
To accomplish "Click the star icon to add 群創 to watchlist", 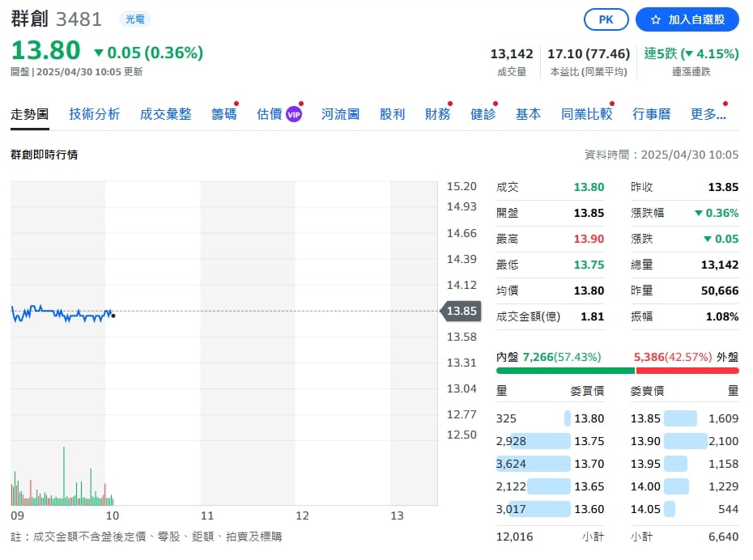I will (657, 19).
